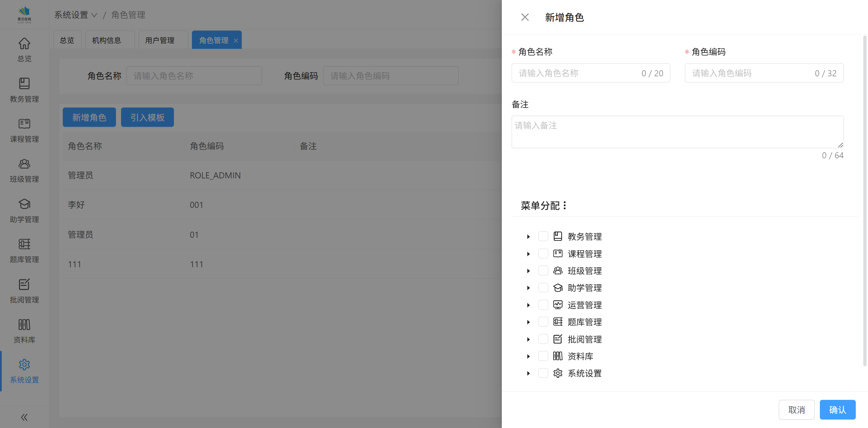Open the 系统设置 breadcrumb dropdown
Viewport: 868px width, 428px height.
pos(76,15)
